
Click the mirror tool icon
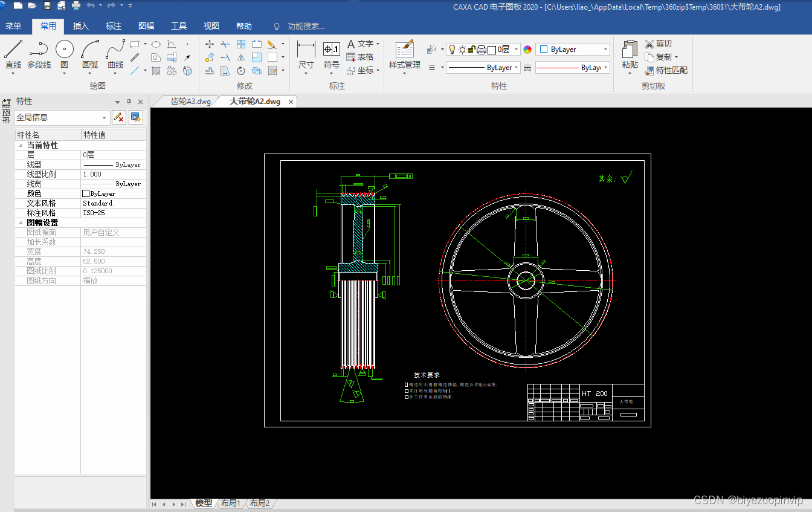pyautogui.click(x=241, y=57)
